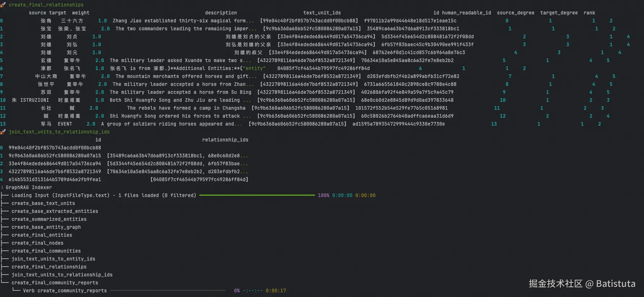Viewport: 644px width, 297px height.
Task: Click the source_degree column header
Action: 516,13
